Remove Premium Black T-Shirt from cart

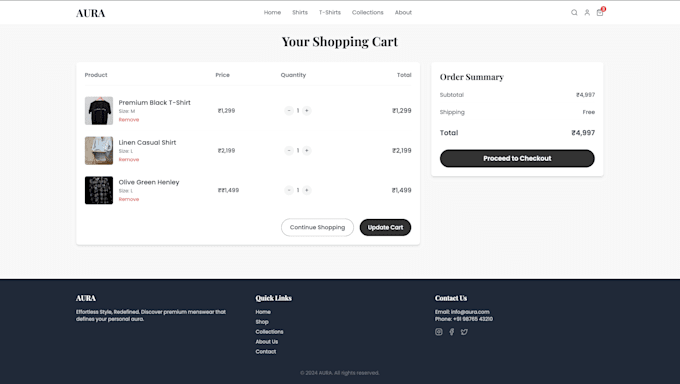click(x=129, y=120)
